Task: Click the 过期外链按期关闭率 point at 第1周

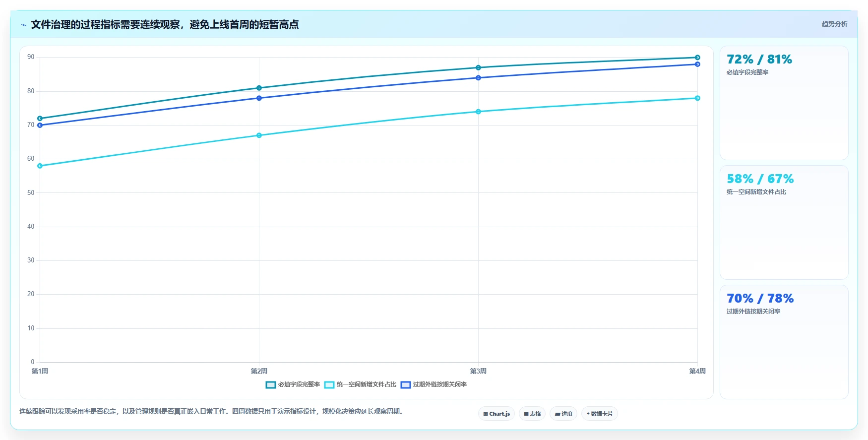Action: [x=40, y=125]
